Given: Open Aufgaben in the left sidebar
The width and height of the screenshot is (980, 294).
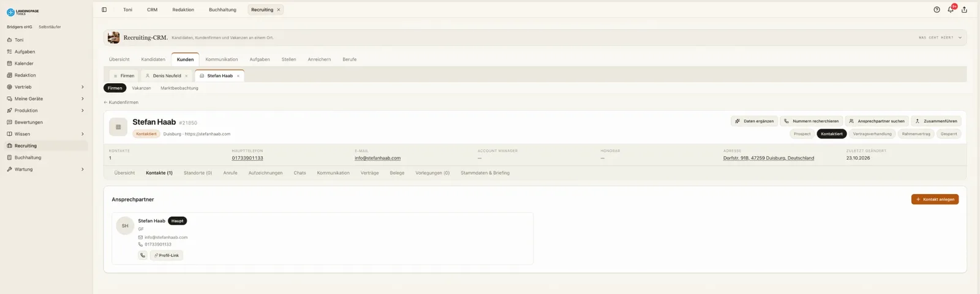Looking at the screenshot, I should 46,51.
